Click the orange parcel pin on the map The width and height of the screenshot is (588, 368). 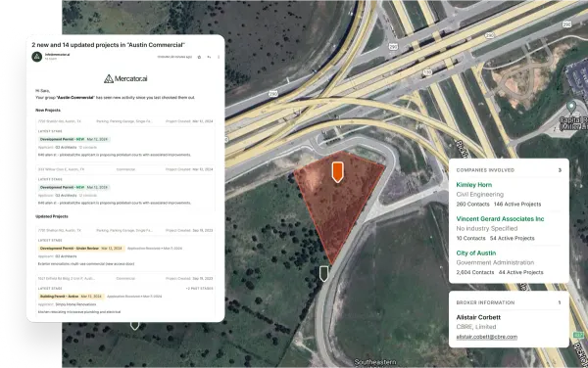(x=337, y=172)
